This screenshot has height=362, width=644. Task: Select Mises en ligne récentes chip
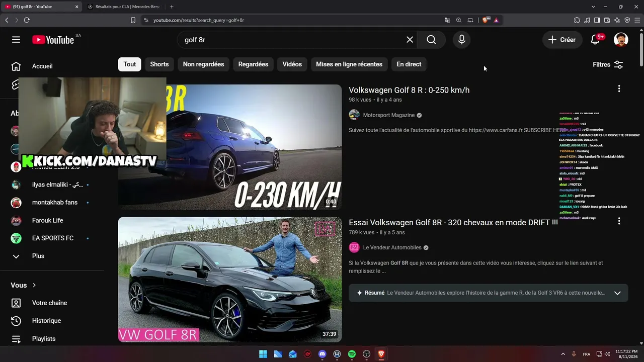tap(349, 64)
